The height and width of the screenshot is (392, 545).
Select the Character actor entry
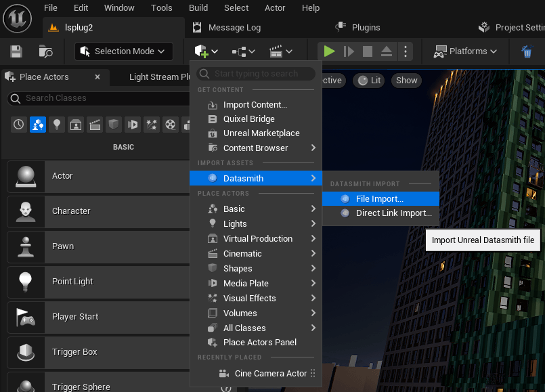[98, 212]
